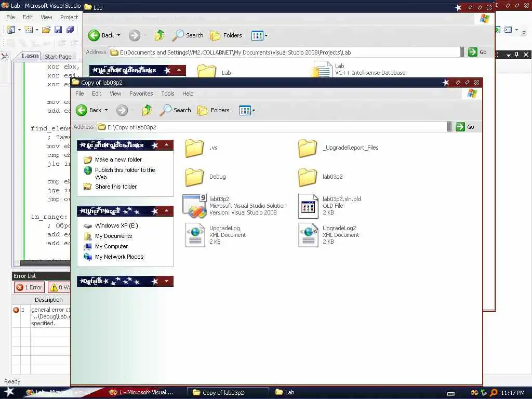Go up one folder in Copy of lab03p2
Screen dimensions: 532x399
[147, 110]
